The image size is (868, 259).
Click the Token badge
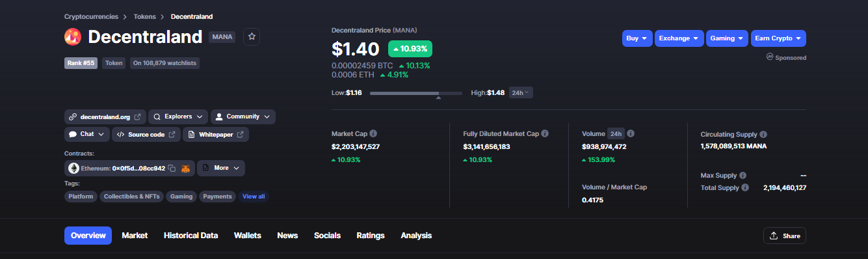click(x=114, y=63)
